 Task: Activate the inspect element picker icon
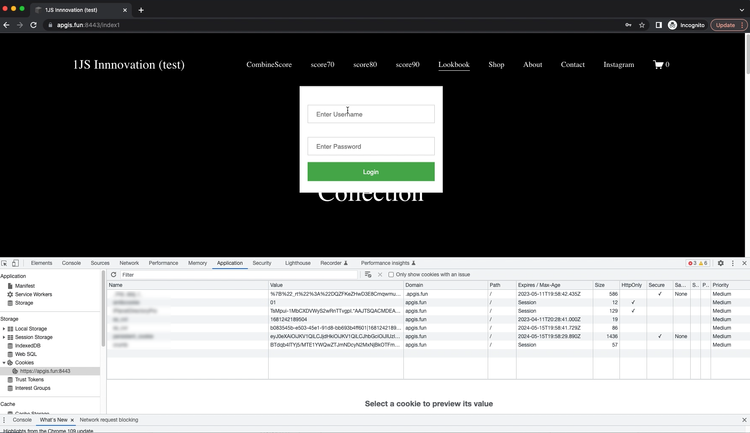click(5, 263)
